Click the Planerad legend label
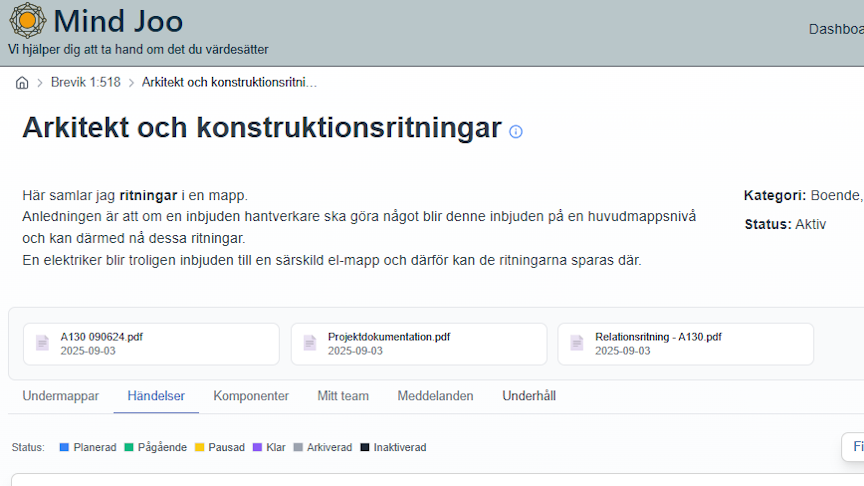Screen dimensions: 864x486 click(x=95, y=447)
